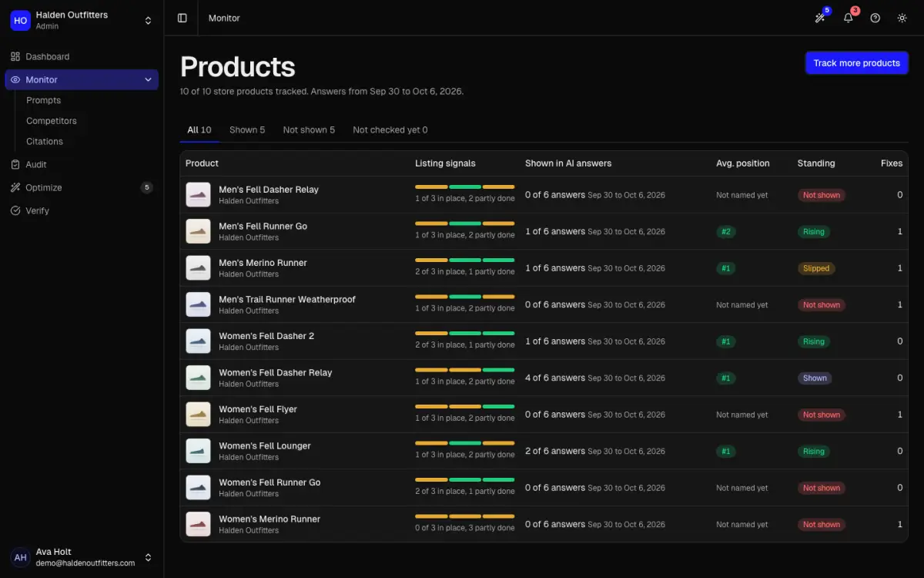924x578 pixels.
Task: Open Women's Fell Lounger product name
Action: pyautogui.click(x=265, y=446)
